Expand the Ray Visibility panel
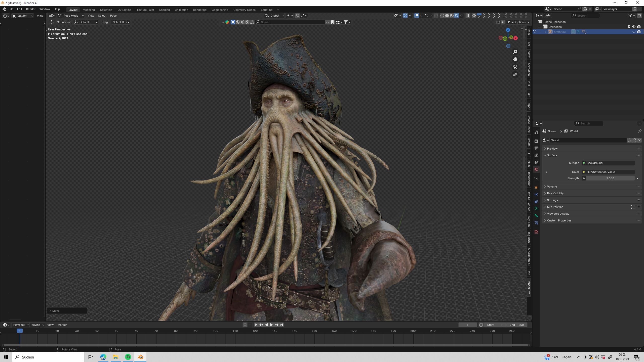644x362 pixels. [x=555, y=193]
